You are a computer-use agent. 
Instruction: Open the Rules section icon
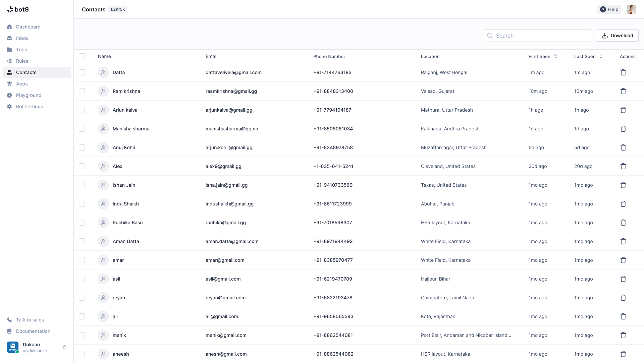click(10, 61)
